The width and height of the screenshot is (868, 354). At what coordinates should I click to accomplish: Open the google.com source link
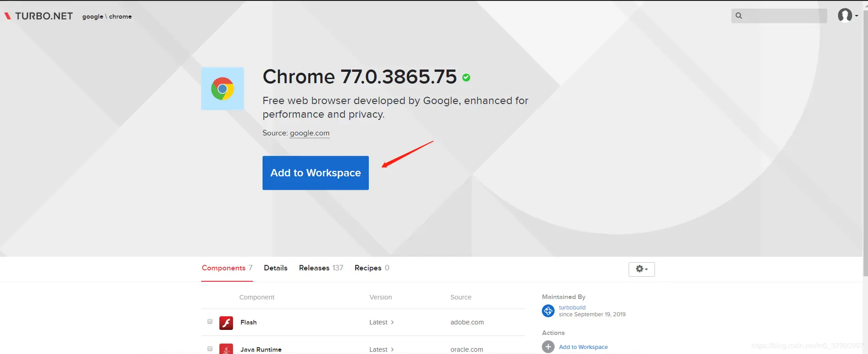point(310,133)
